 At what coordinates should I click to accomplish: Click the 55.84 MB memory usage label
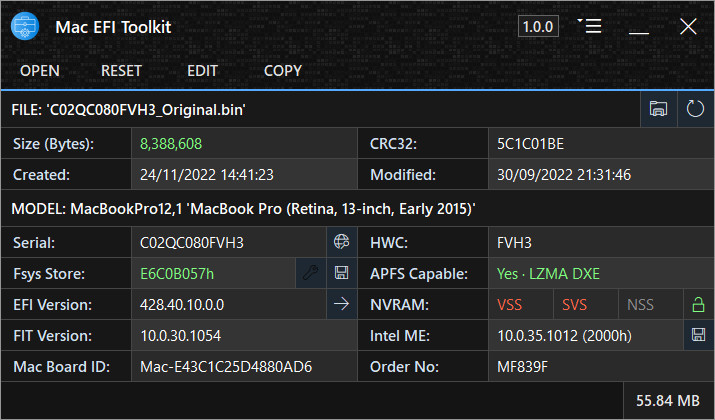[668, 400]
